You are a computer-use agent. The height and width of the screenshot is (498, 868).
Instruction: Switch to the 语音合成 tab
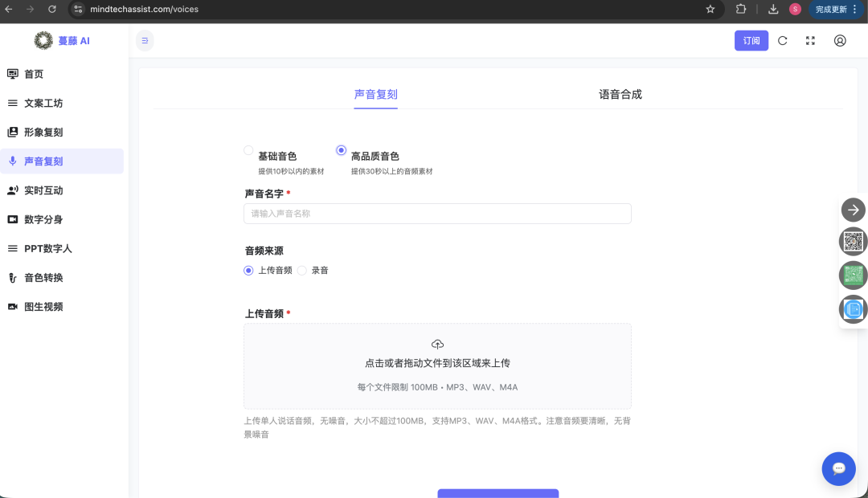(620, 94)
